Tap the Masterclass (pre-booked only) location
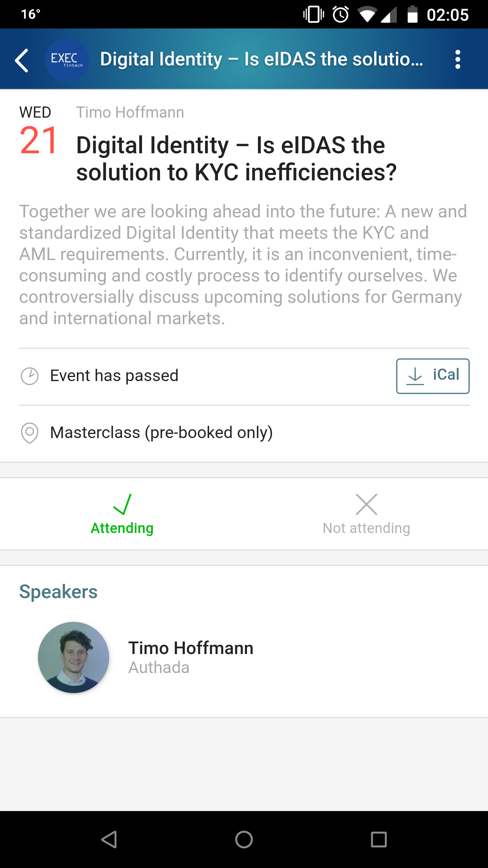This screenshot has width=488, height=868. tap(161, 433)
